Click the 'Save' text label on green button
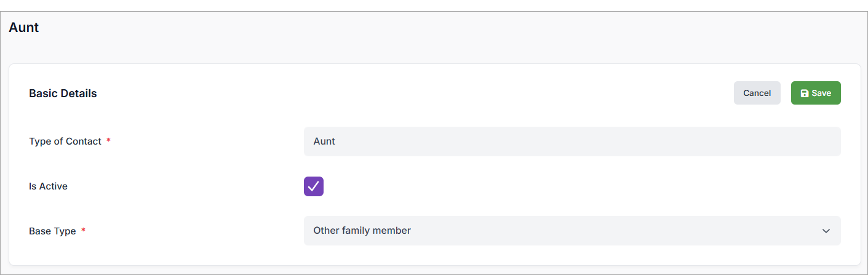Image resolution: width=868 pixels, height=275 pixels. [821, 94]
